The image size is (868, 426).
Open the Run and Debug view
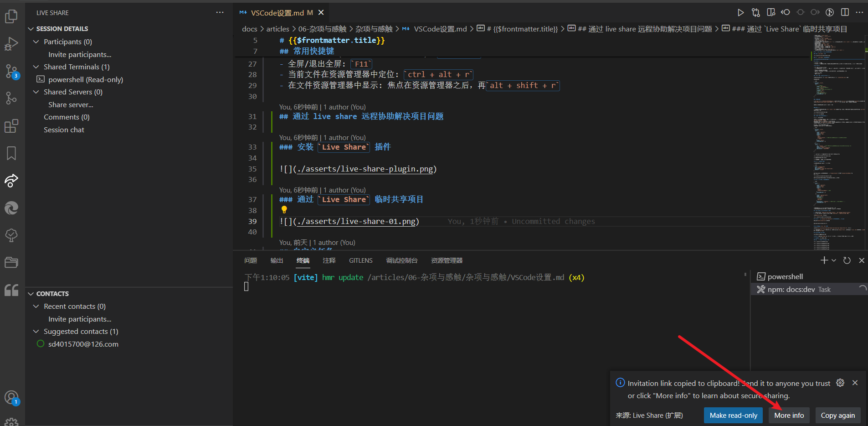(11, 44)
